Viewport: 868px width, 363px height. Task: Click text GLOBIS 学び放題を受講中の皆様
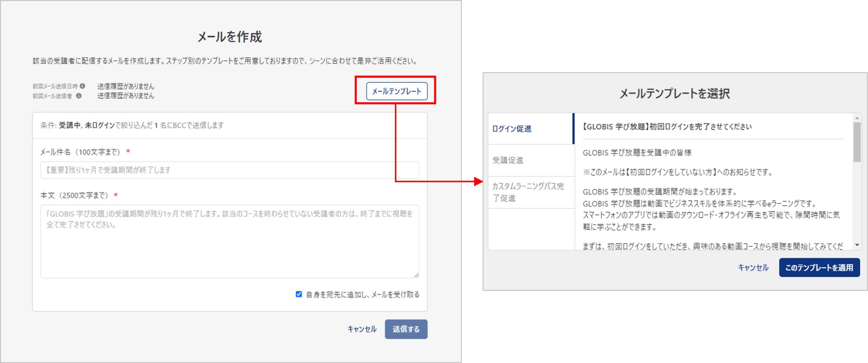click(x=637, y=153)
